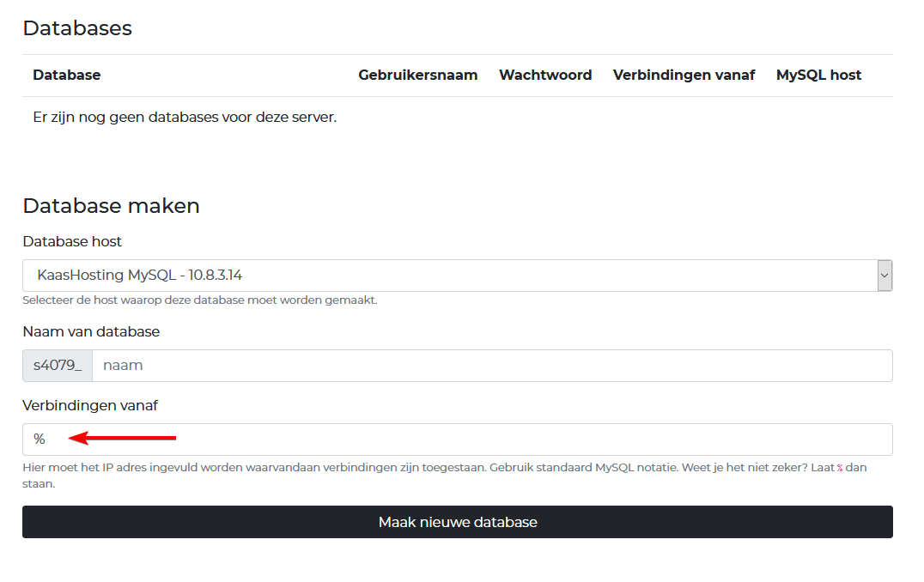Image resolution: width=924 pixels, height=582 pixels.
Task: Click the 'Databases' page heading
Action: [x=77, y=28]
